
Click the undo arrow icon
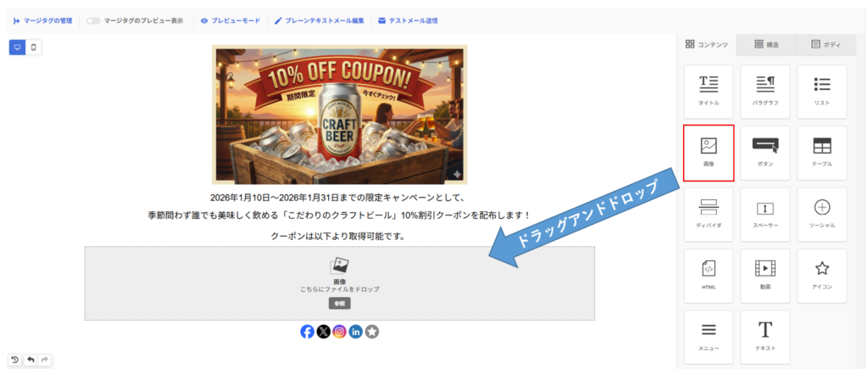pyautogui.click(x=31, y=360)
